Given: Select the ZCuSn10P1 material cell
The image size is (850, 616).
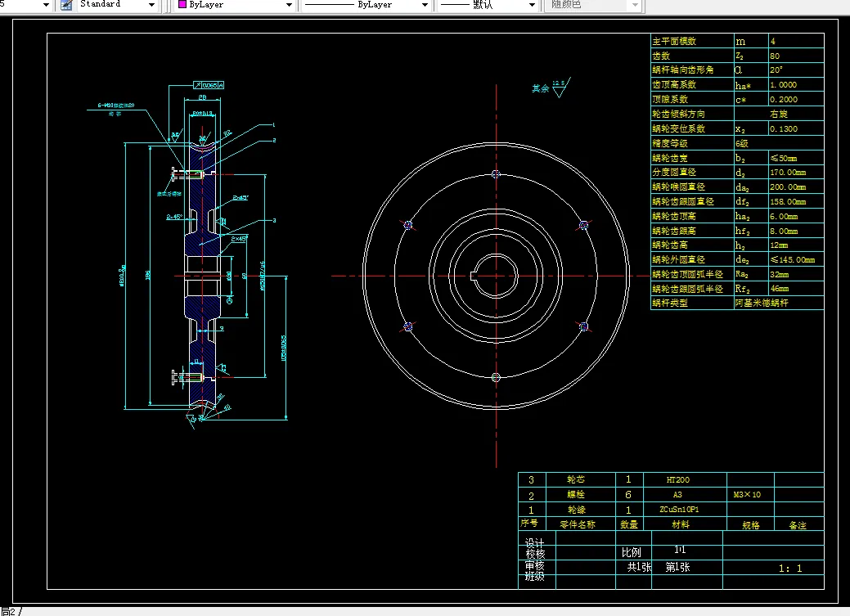Looking at the screenshot, I should pos(679,510).
